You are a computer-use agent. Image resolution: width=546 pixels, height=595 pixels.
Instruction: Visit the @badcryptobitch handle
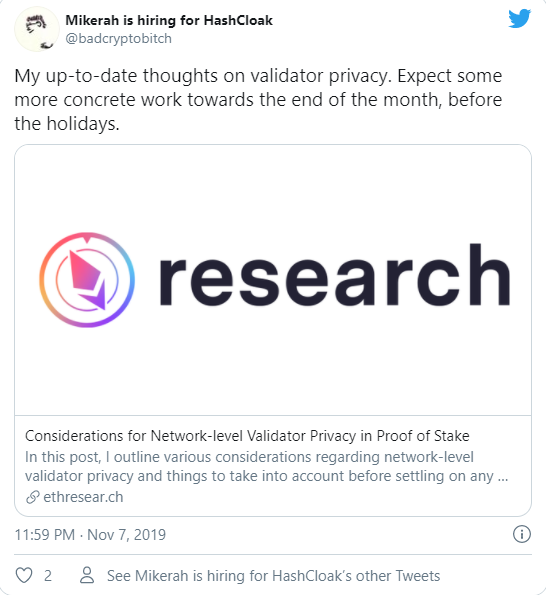118,38
